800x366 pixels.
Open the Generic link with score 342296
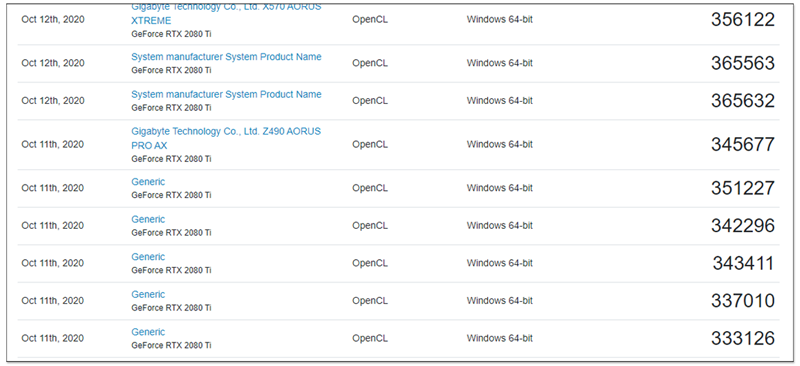point(148,219)
